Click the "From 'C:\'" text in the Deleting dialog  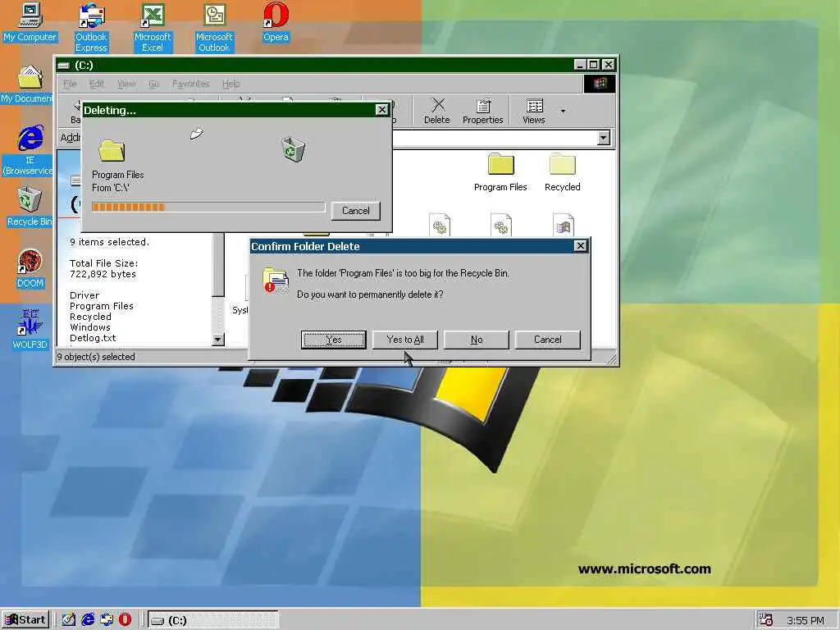tap(111, 188)
